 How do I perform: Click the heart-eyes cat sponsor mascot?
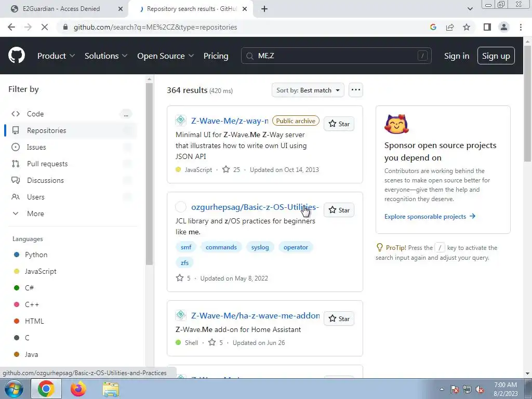[396, 124]
